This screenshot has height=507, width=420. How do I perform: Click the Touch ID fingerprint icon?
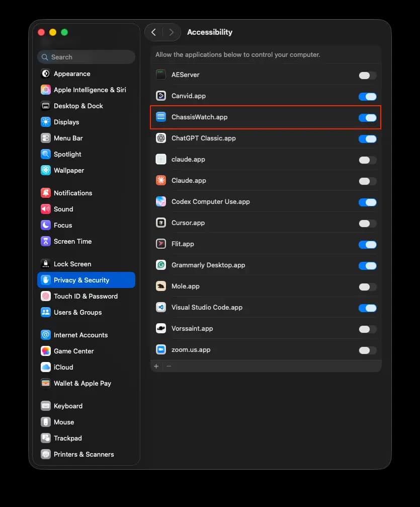46,296
